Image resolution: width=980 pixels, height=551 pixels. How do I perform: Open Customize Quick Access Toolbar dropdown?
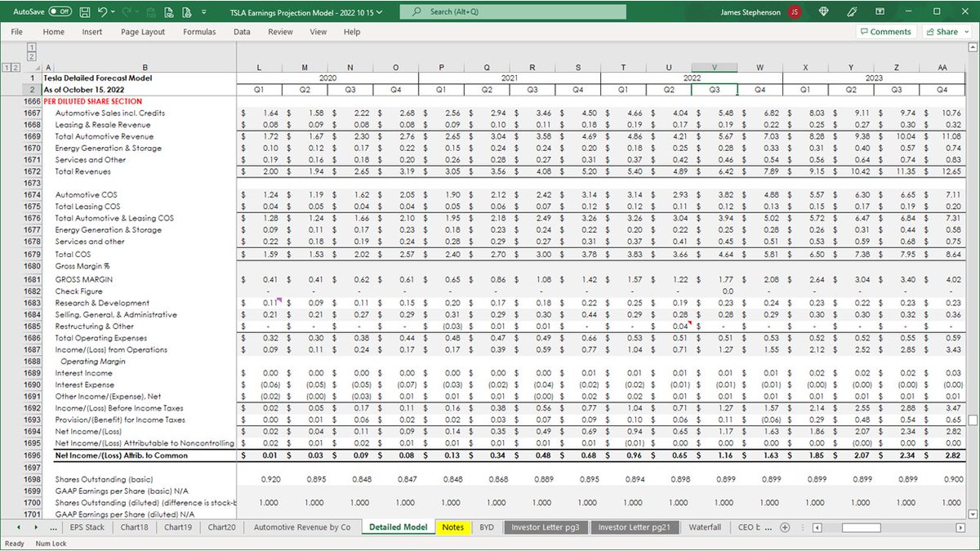205,12
